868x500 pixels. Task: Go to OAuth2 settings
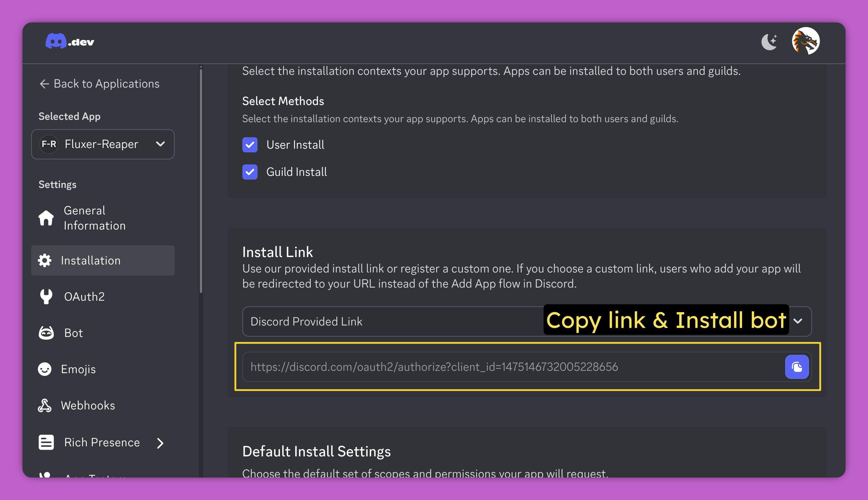[103, 296]
